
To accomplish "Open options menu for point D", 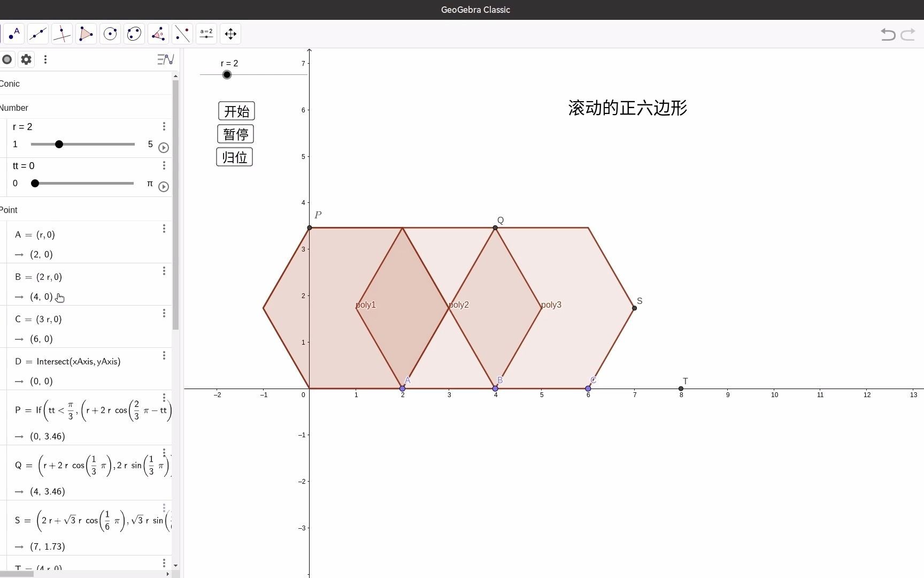I will [164, 355].
